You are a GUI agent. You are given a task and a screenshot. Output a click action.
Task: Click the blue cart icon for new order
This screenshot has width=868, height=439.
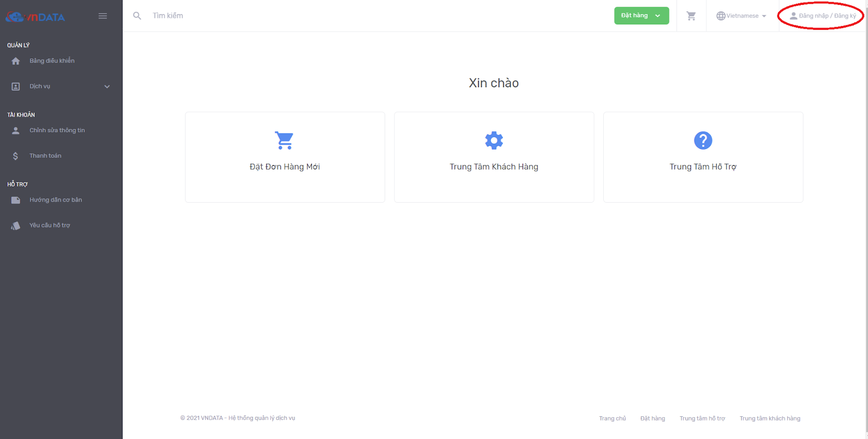(x=284, y=140)
